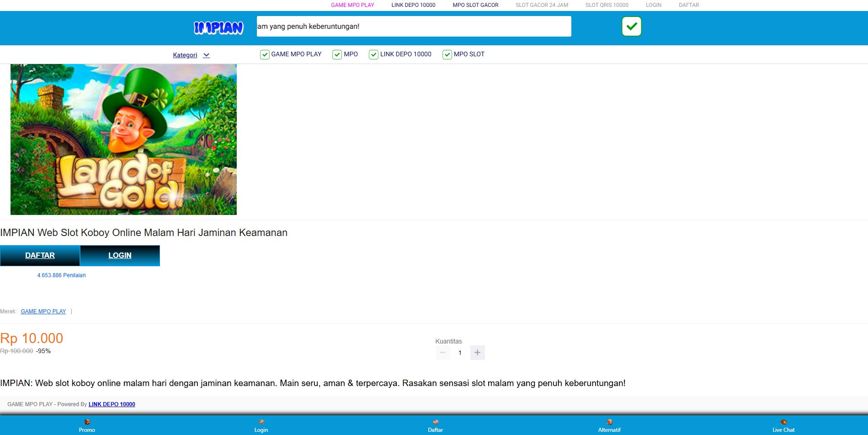Open LINK DEPO 10000 in top menu

pos(413,5)
